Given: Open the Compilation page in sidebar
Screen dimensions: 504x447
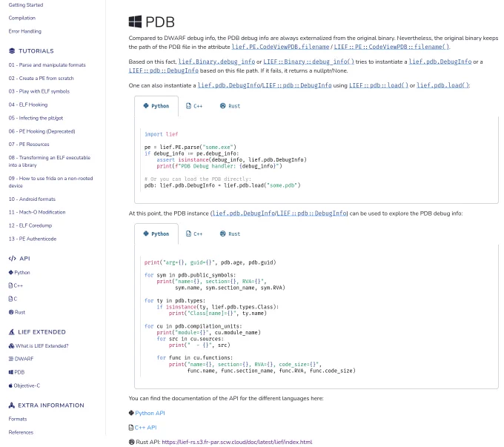Looking at the screenshot, I should point(21,18).
